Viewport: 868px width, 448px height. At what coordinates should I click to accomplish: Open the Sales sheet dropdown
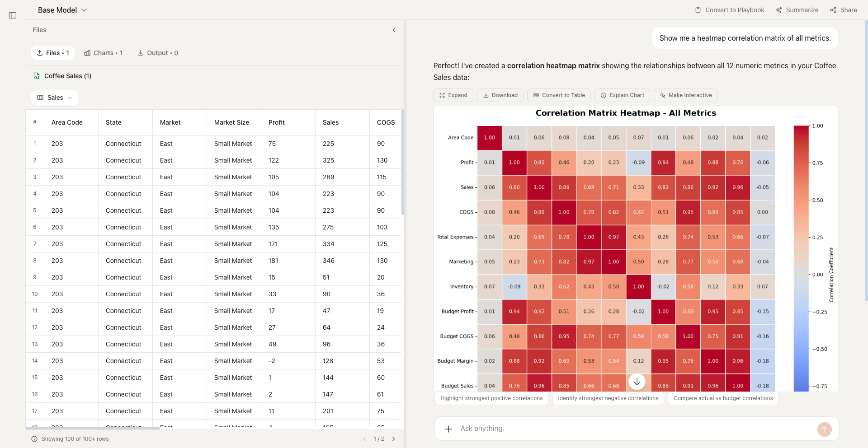tap(54, 98)
